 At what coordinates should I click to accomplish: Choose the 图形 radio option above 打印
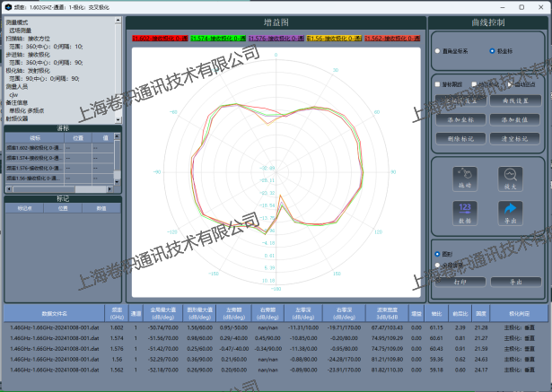[x=437, y=254]
